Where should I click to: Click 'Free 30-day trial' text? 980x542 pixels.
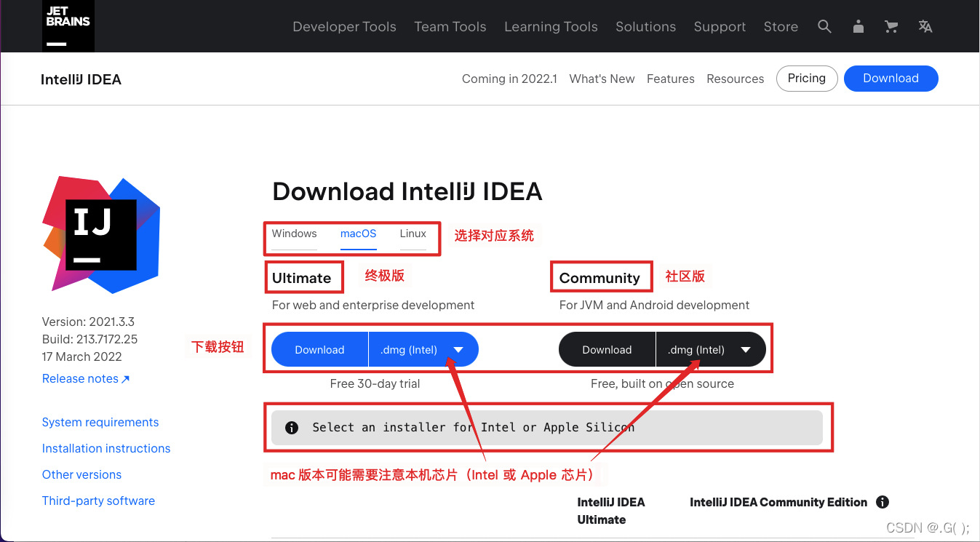tap(375, 383)
